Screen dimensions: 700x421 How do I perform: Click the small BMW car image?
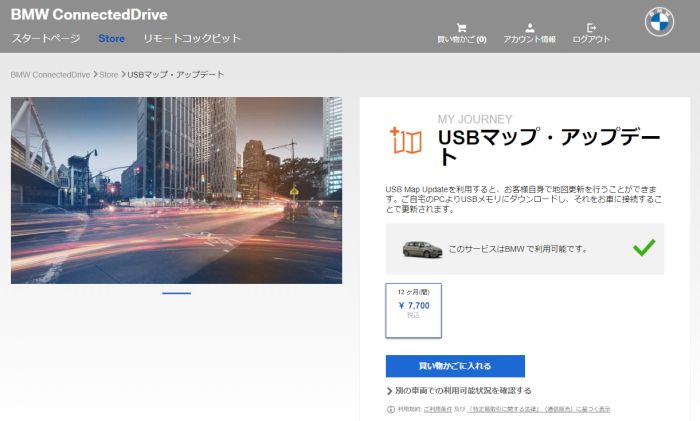422,249
